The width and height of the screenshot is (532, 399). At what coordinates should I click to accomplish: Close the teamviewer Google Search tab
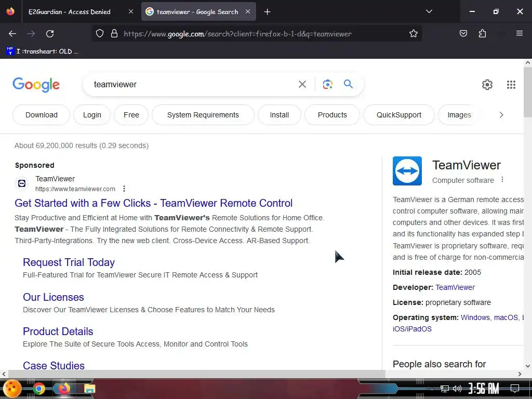(x=248, y=11)
